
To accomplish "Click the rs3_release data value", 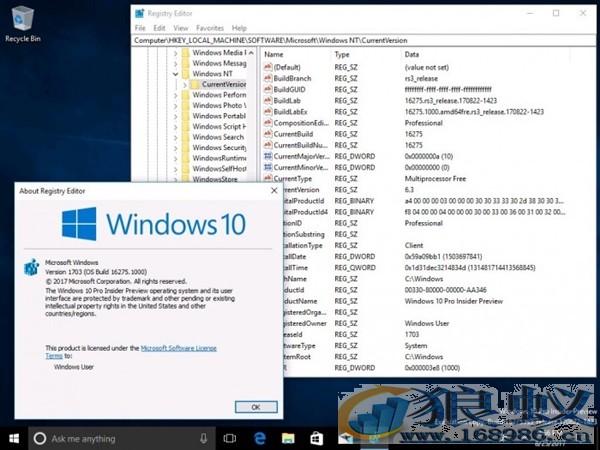I will (421, 78).
